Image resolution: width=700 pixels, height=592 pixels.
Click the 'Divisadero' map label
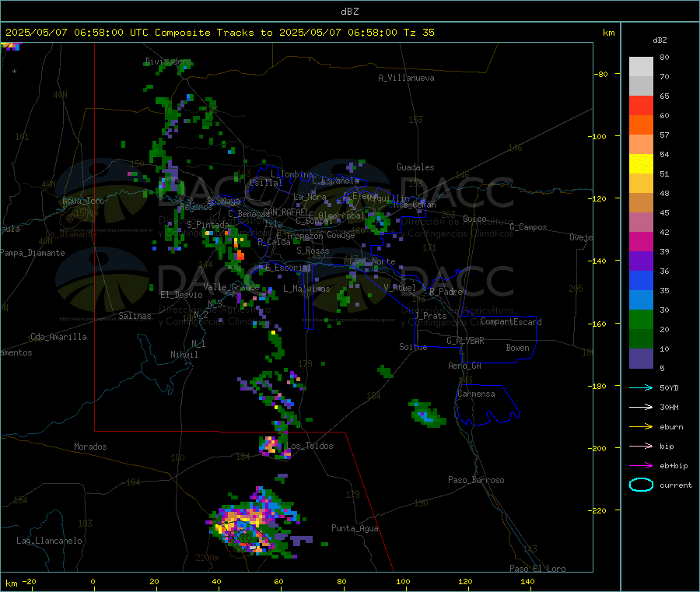[x=168, y=61]
